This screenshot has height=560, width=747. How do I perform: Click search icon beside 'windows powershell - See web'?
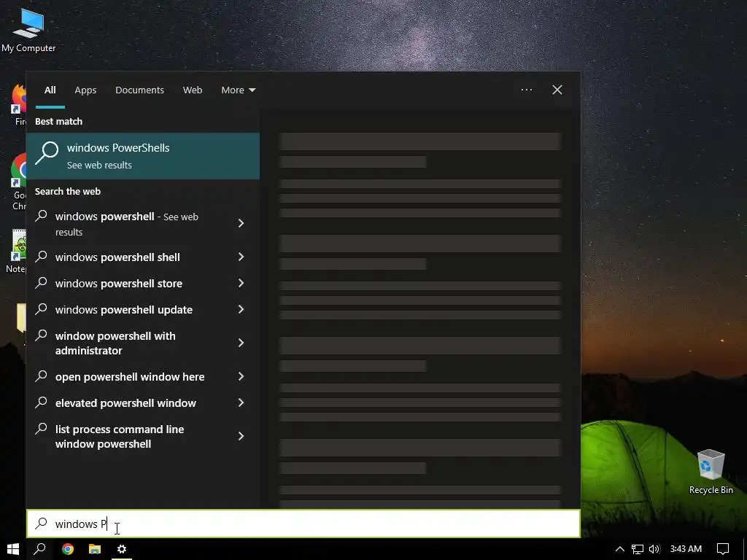(42, 215)
